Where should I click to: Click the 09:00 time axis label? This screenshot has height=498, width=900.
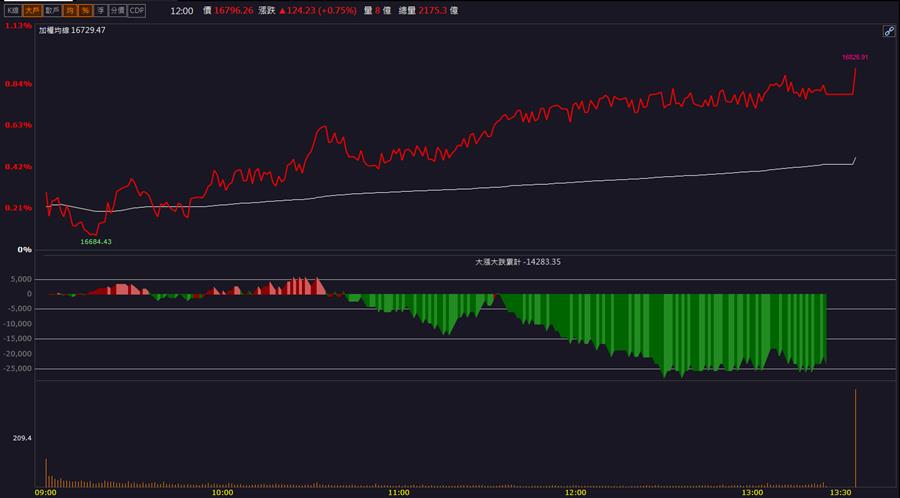(x=45, y=492)
